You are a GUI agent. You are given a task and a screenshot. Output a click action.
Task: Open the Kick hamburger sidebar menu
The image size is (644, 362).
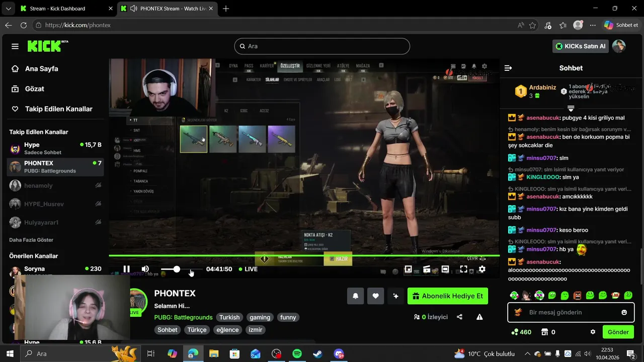15,46
